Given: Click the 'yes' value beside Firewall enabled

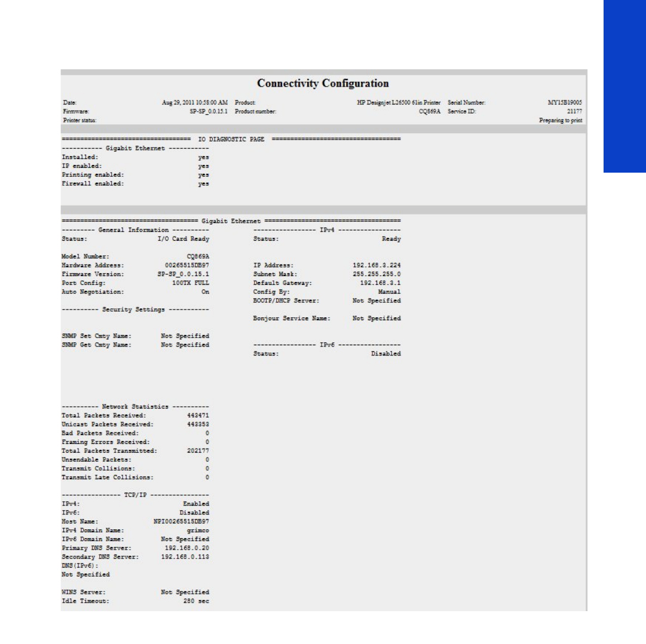Looking at the screenshot, I should pos(204,183).
